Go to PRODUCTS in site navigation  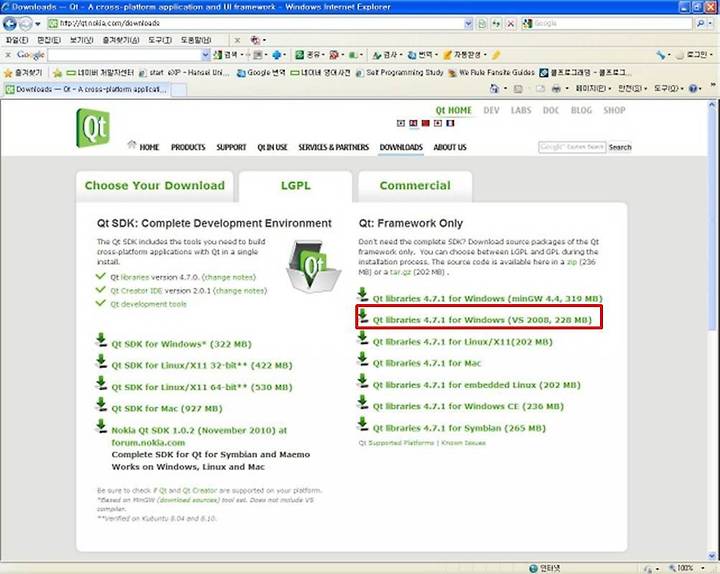[188, 147]
